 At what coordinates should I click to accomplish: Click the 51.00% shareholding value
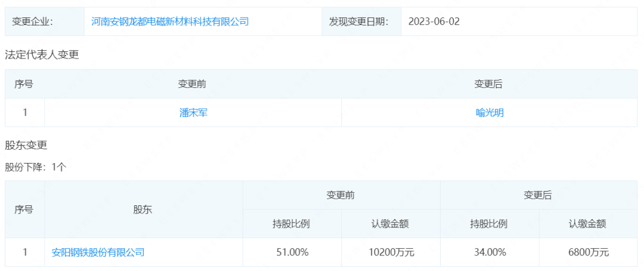tap(292, 252)
